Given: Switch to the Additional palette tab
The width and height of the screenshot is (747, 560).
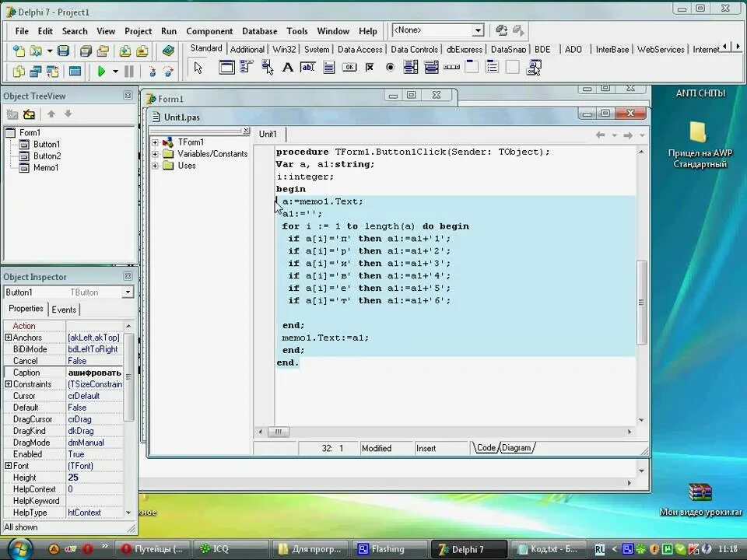Looking at the screenshot, I should click(247, 49).
